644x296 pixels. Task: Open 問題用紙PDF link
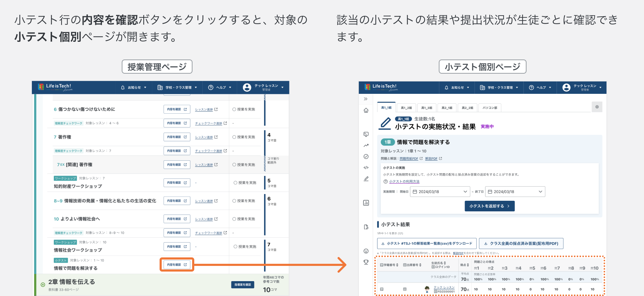409,159
